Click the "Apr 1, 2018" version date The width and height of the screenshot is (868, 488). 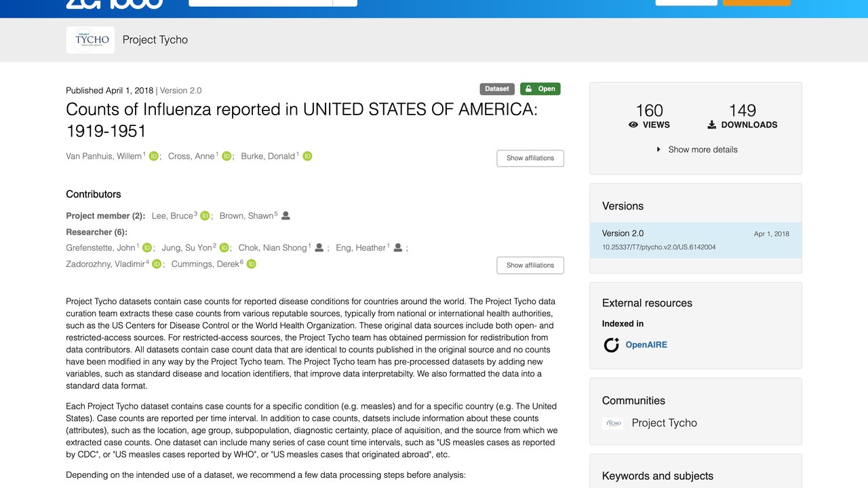coord(772,234)
